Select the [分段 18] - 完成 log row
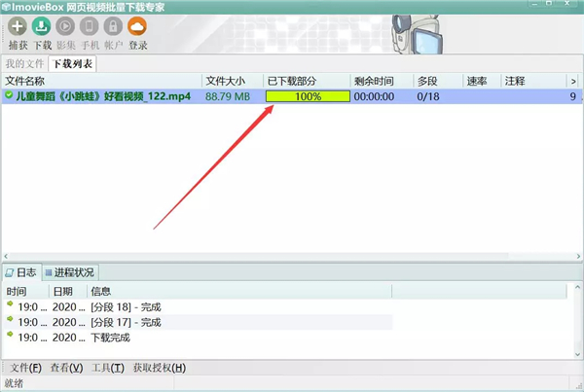Screen dimensions: 584x392 point(126,307)
